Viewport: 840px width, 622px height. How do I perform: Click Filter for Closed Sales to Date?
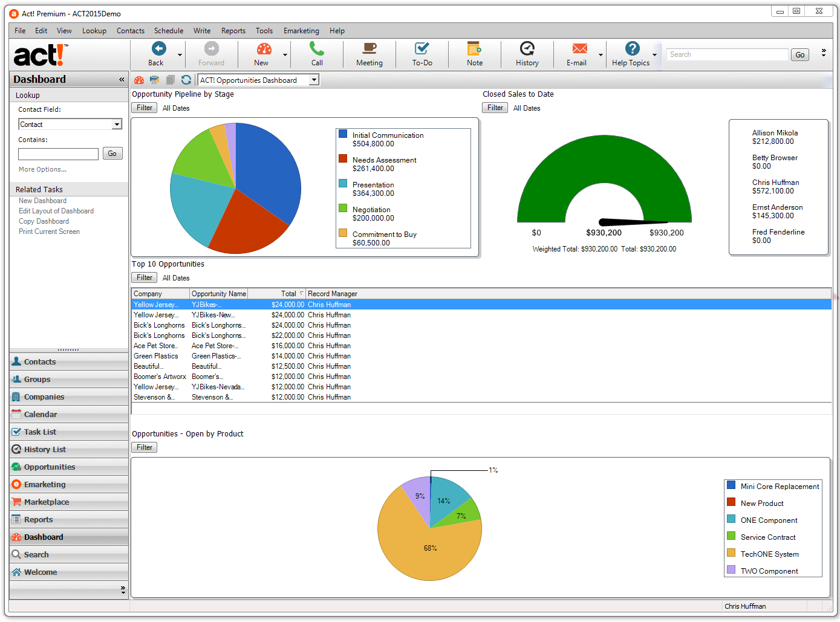pos(495,108)
